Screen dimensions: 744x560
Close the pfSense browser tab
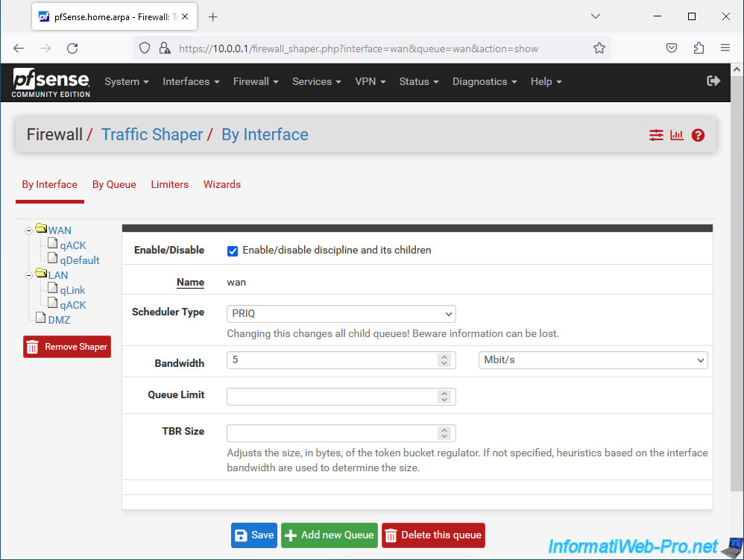(x=185, y=16)
